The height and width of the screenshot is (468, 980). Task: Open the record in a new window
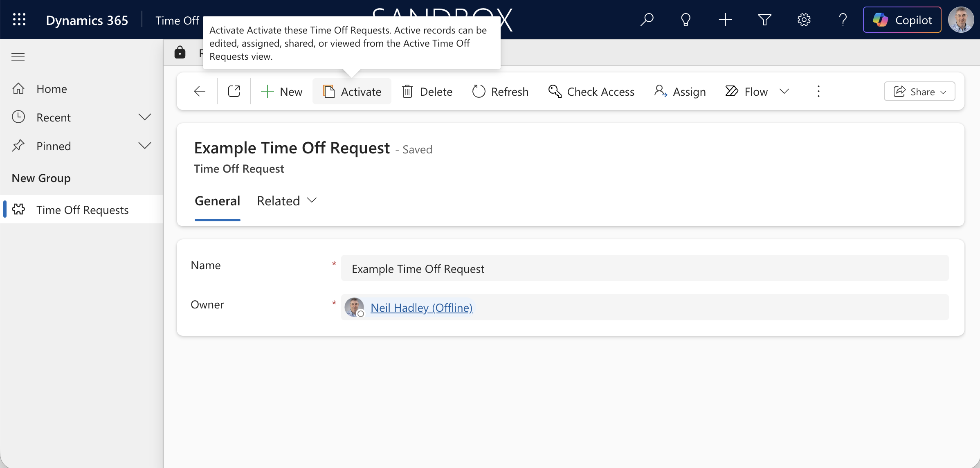point(234,91)
